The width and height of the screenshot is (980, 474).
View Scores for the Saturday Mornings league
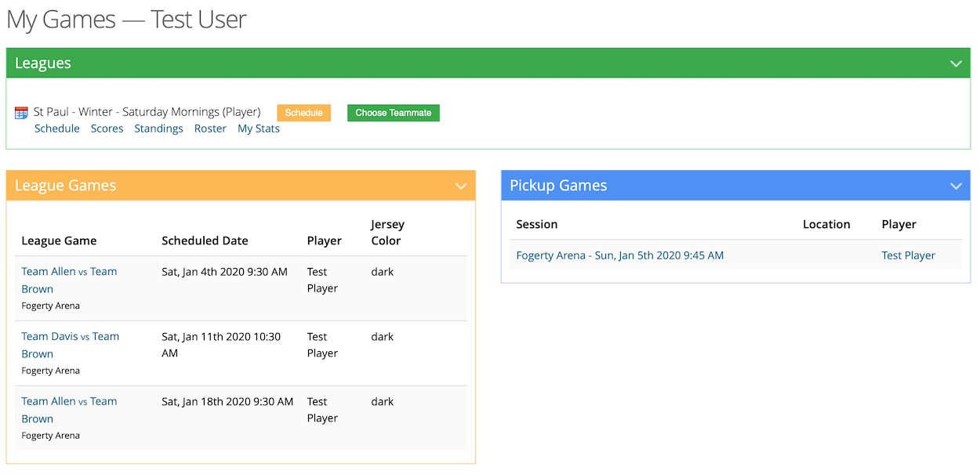coord(107,128)
